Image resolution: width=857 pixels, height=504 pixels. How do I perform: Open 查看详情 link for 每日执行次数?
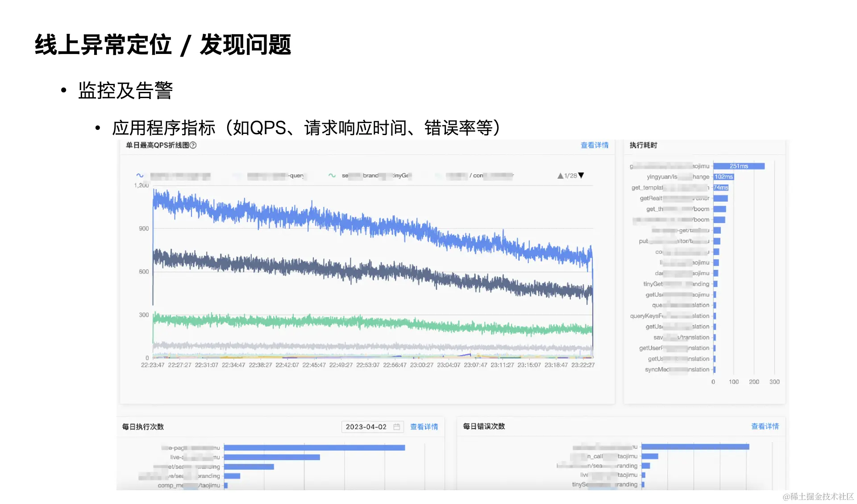coord(424,427)
